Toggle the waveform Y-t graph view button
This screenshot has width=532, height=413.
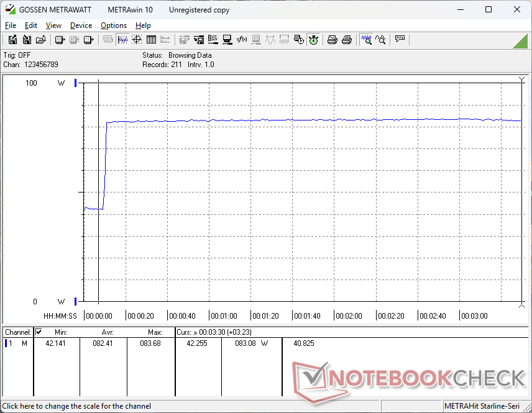coord(122,40)
